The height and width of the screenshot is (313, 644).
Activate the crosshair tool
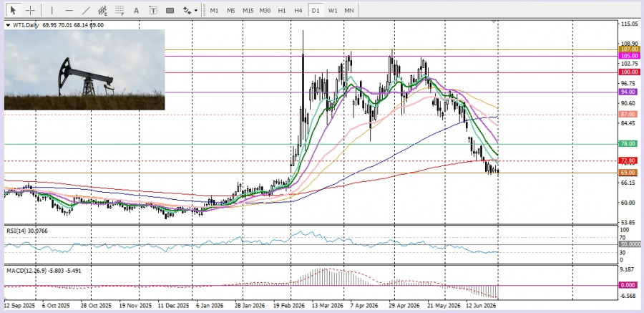30,10
